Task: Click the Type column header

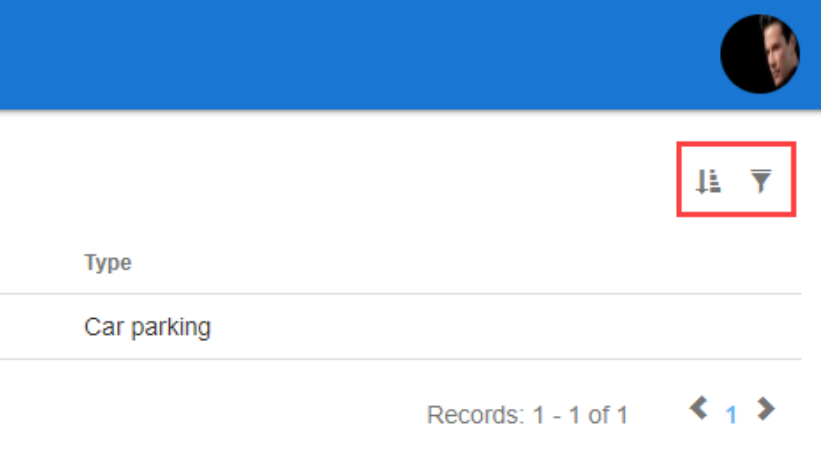Action: click(108, 263)
